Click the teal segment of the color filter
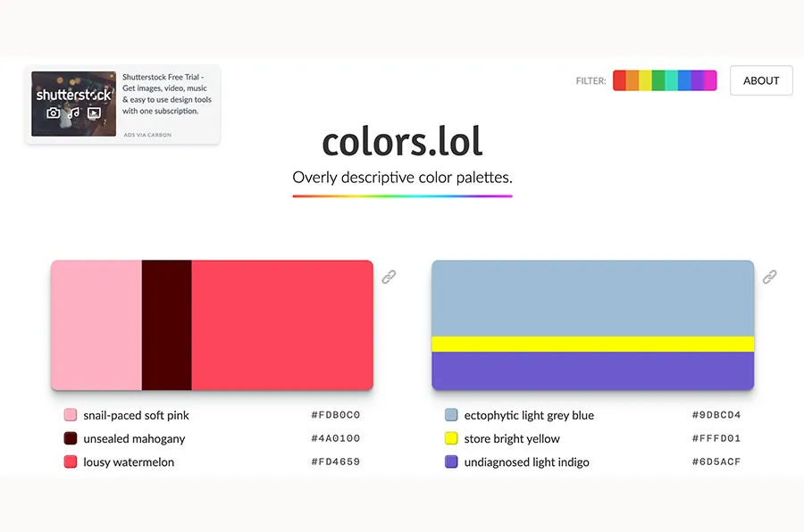Viewport: 804px width, 532px height. tap(671, 79)
